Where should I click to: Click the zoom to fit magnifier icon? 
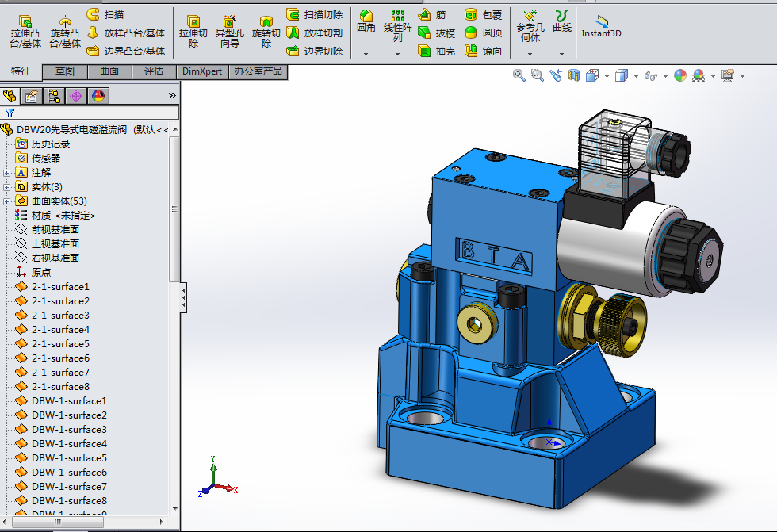click(519, 75)
